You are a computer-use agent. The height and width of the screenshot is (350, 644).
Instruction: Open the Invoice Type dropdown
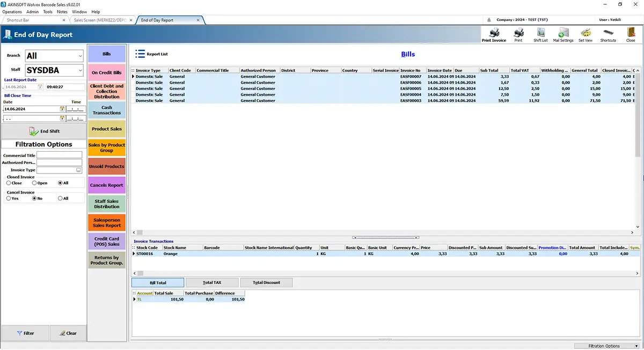click(x=79, y=170)
